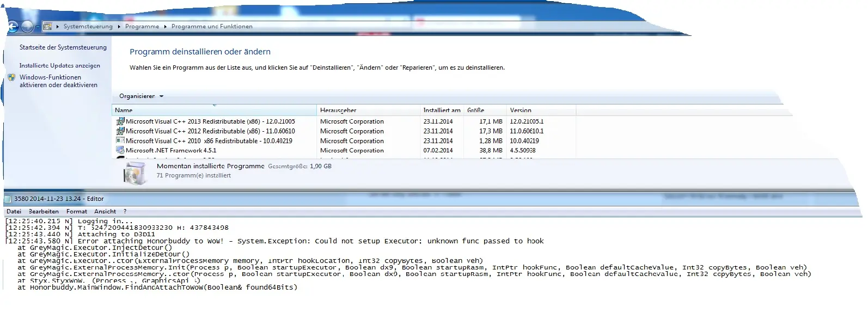Click 71 Programm(e) installiert status text
868x331 pixels.
(x=193, y=176)
